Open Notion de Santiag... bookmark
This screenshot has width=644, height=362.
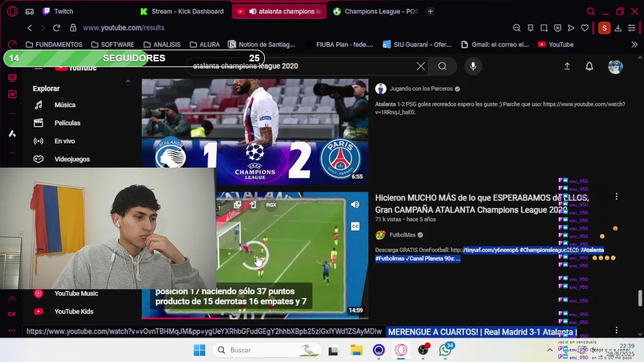(262, 44)
